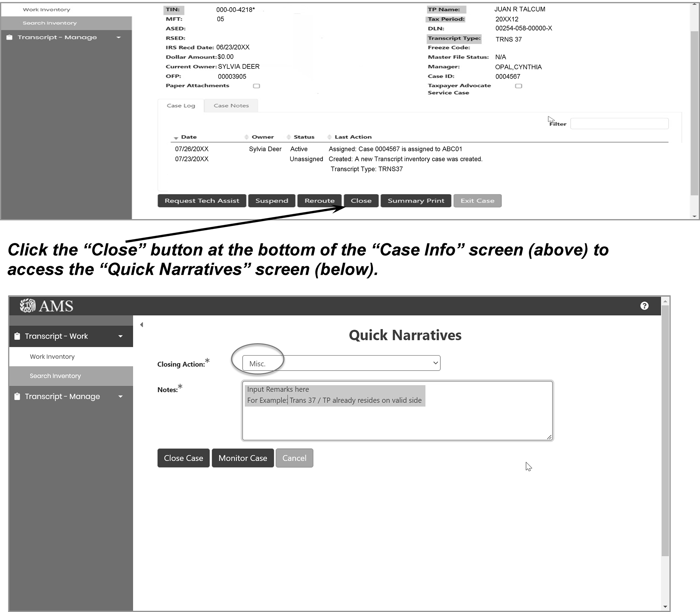Check the Paper Attachments checkbox
This screenshot has height=612, width=700.
(256, 86)
